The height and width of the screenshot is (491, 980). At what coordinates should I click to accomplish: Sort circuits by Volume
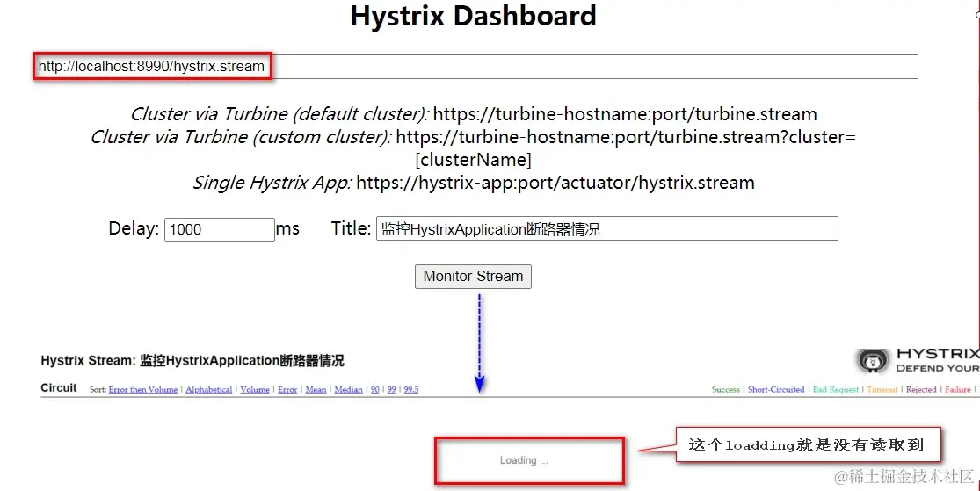pyautogui.click(x=255, y=389)
